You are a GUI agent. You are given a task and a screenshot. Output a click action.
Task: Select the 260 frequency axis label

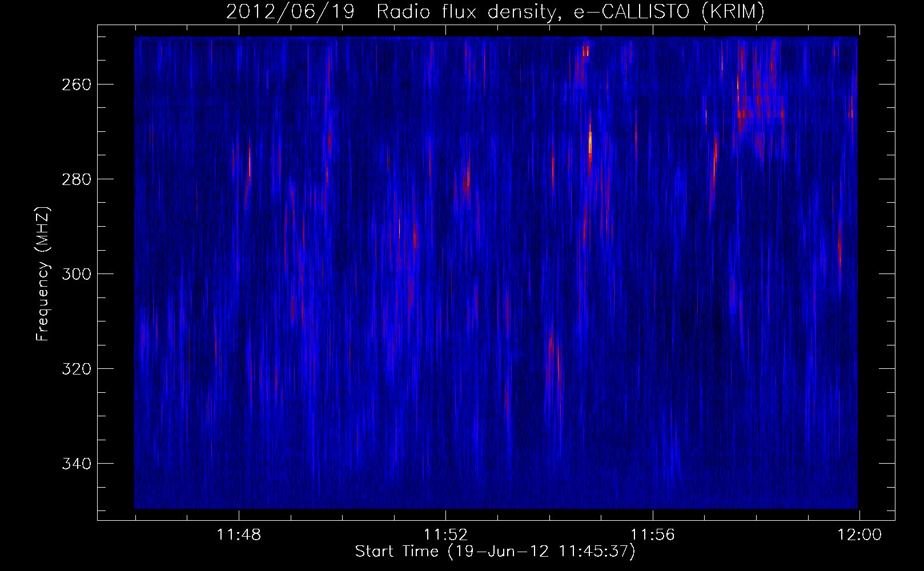(75, 85)
